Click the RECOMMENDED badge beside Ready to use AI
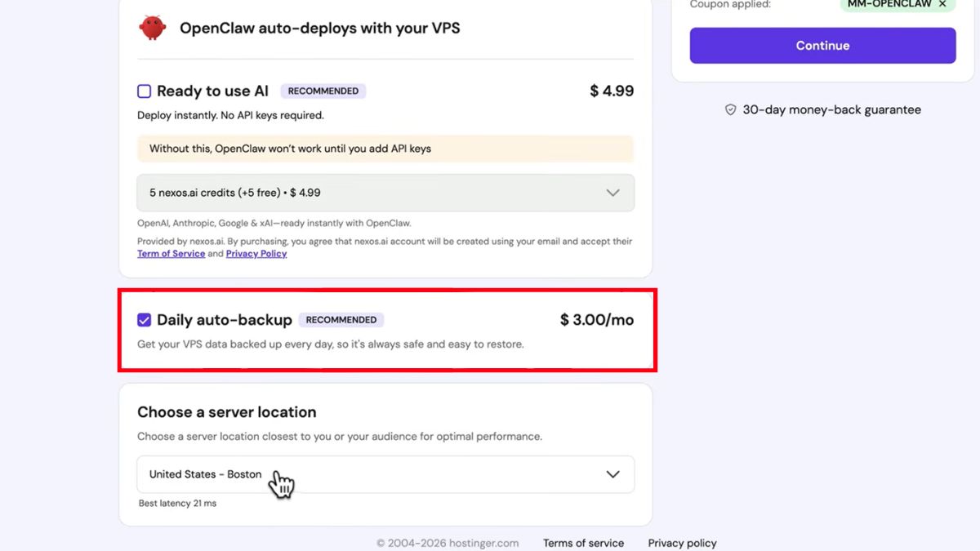 323,91
